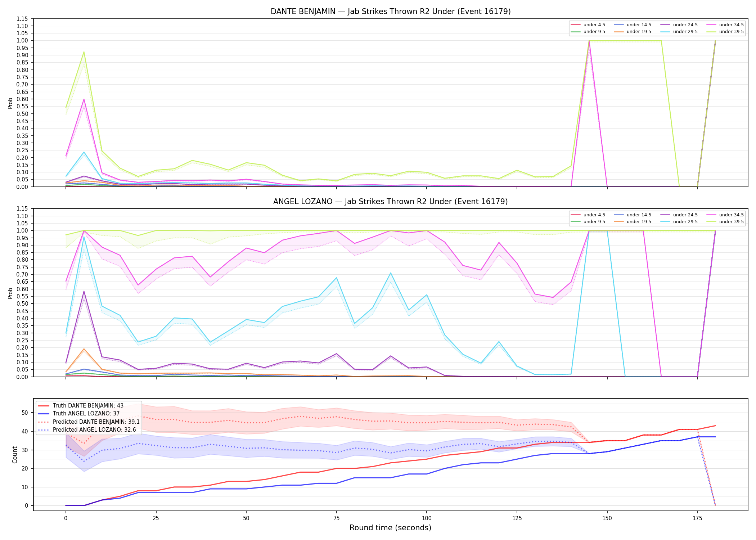Click the '1.15' tick on Angel Lozano chart
The width and height of the screenshot is (756, 540).
tap(22, 209)
